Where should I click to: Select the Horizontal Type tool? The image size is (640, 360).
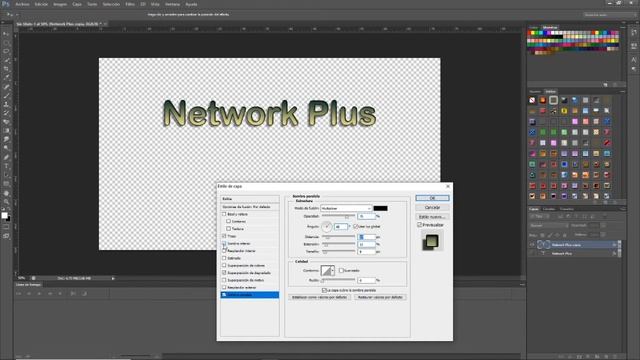coord(6,166)
